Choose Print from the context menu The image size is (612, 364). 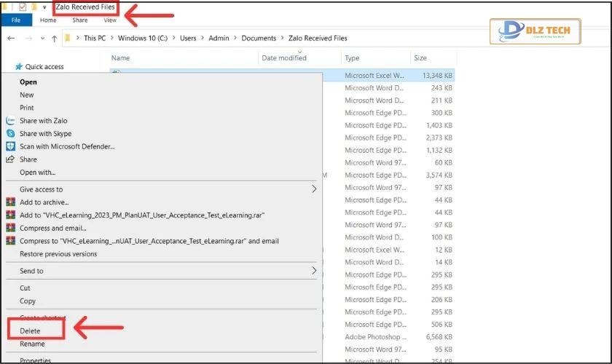(26, 108)
